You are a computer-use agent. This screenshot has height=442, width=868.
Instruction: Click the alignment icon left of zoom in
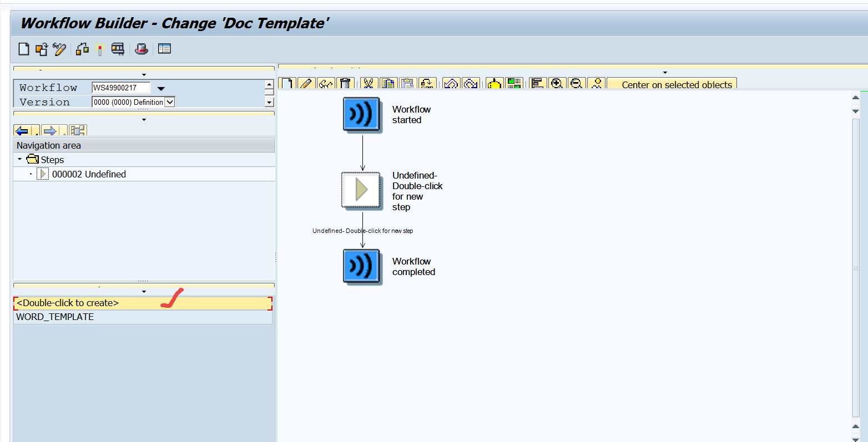click(x=538, y=84)
